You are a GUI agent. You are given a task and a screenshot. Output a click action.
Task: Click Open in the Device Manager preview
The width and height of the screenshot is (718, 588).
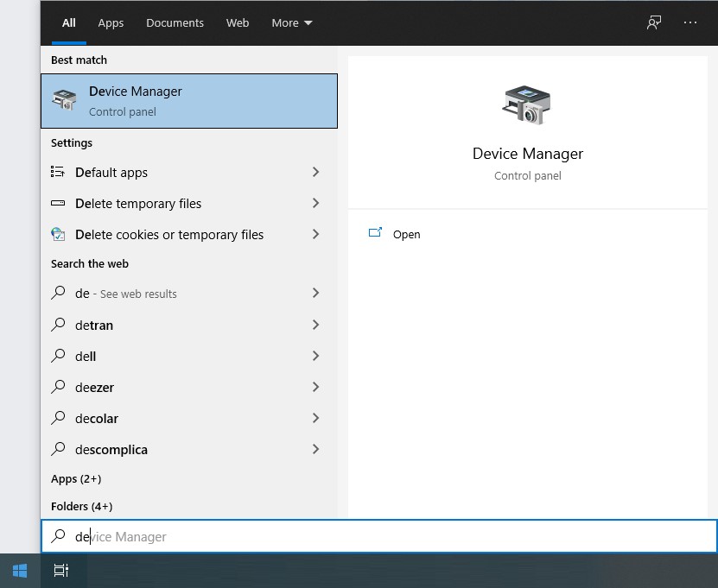(407, 234)
